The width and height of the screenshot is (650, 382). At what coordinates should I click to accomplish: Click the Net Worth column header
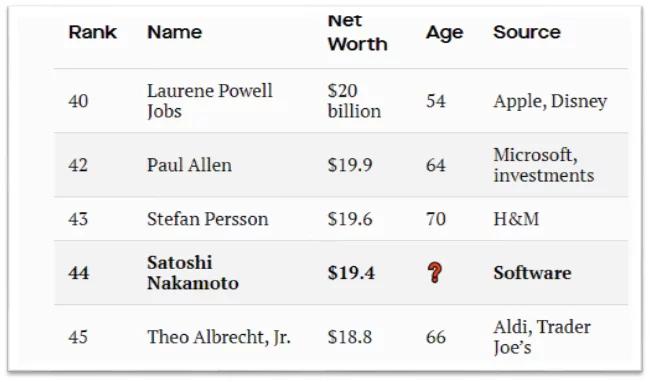357,32
